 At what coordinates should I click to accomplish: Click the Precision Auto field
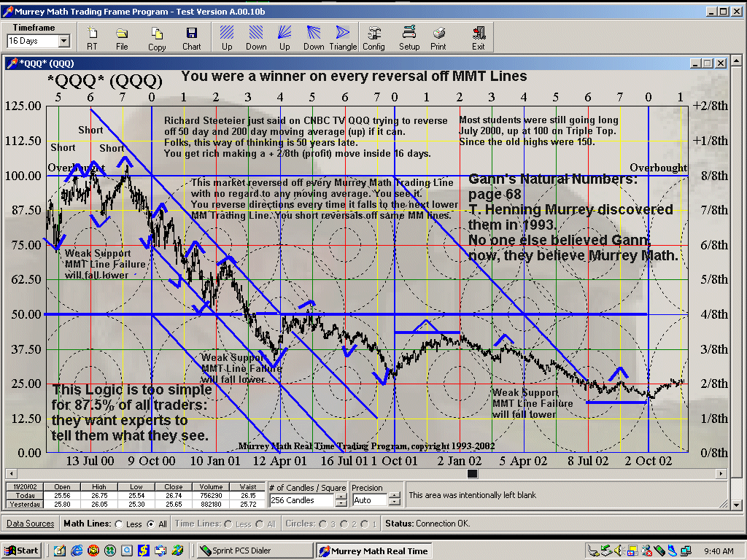click(x=370, y=500)
